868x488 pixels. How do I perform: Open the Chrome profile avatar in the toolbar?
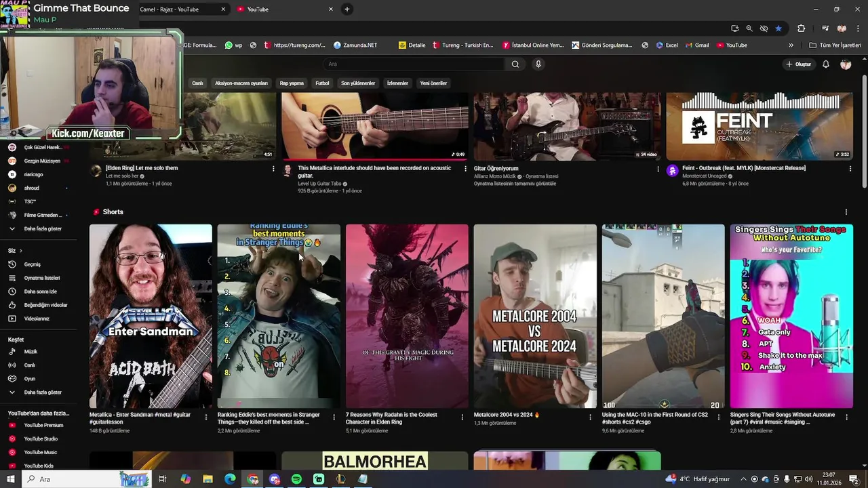pyautogui.click(x=842, y=28)
